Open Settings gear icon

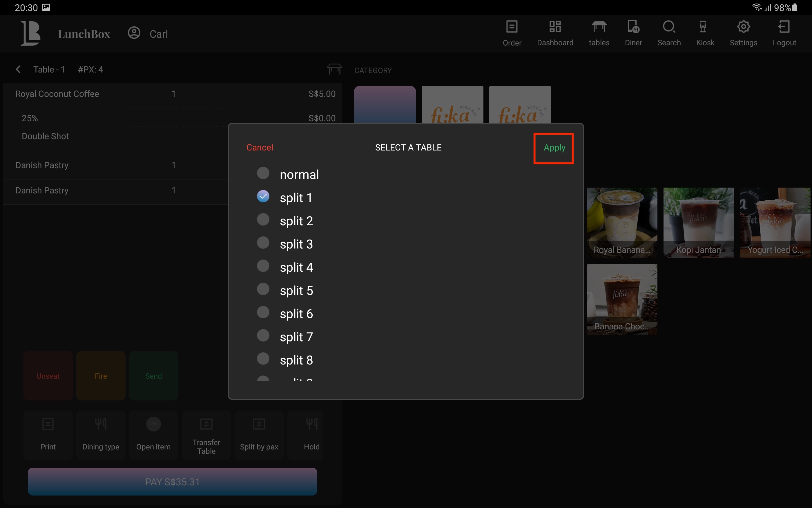(x=743, y=27)
